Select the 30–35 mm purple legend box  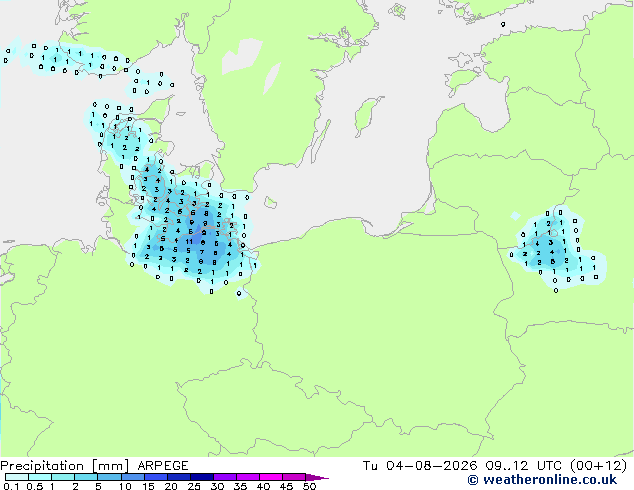click(x=224, y=477)
